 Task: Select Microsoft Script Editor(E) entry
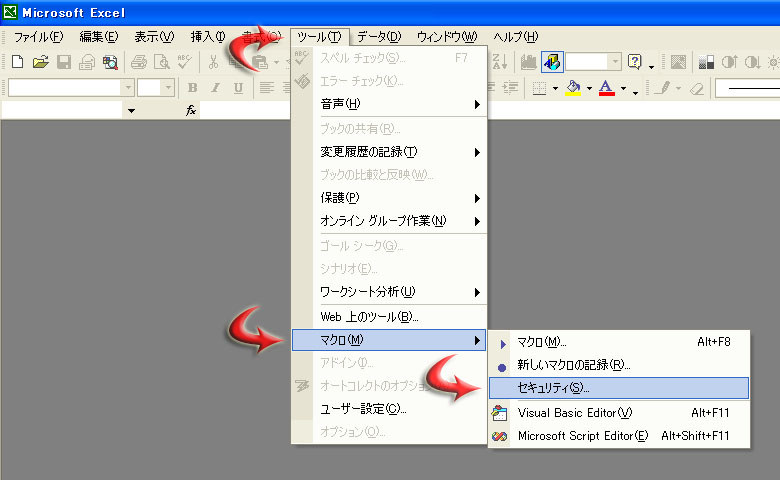click(x=619, y=436)
